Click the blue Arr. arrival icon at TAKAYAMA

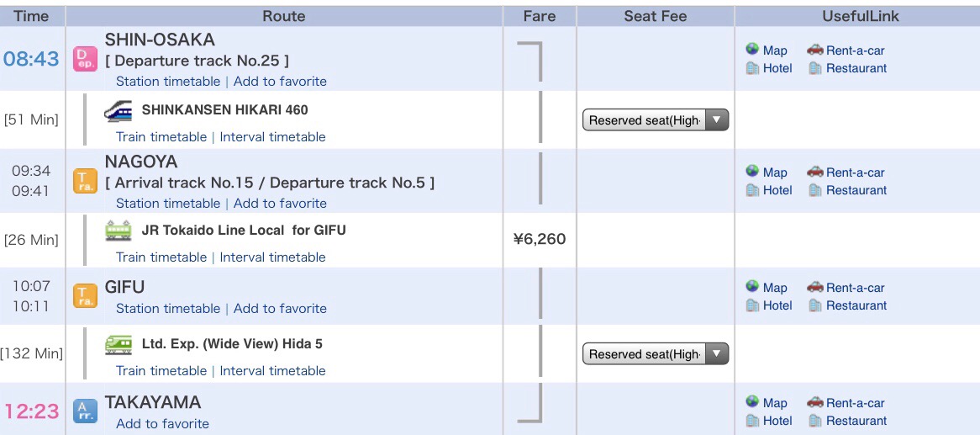85,411
